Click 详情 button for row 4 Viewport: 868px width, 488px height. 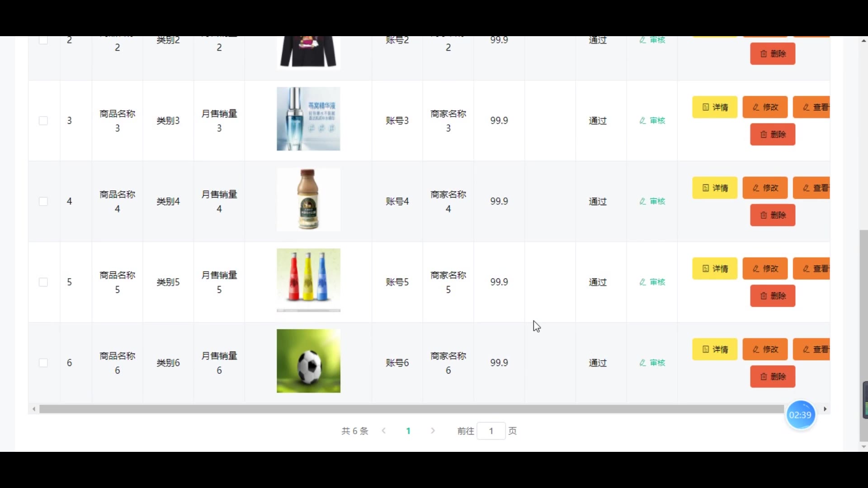pyautogui.click(x=715, y=188)
